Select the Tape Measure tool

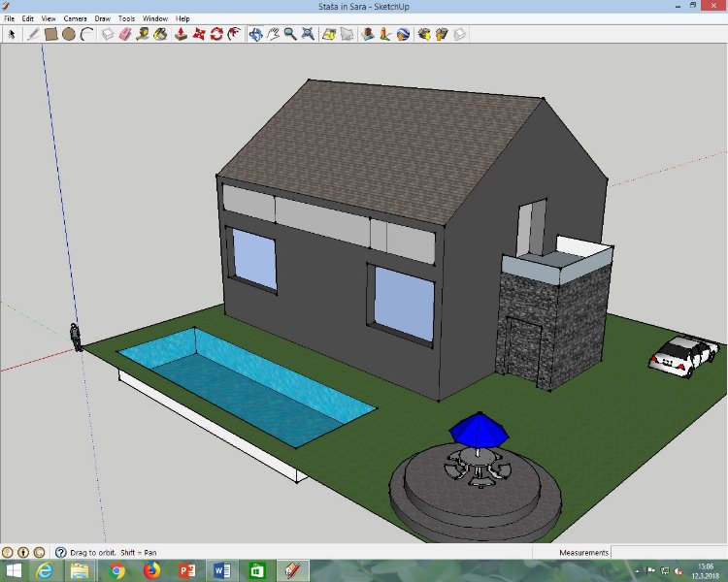(x=143, y=34)
